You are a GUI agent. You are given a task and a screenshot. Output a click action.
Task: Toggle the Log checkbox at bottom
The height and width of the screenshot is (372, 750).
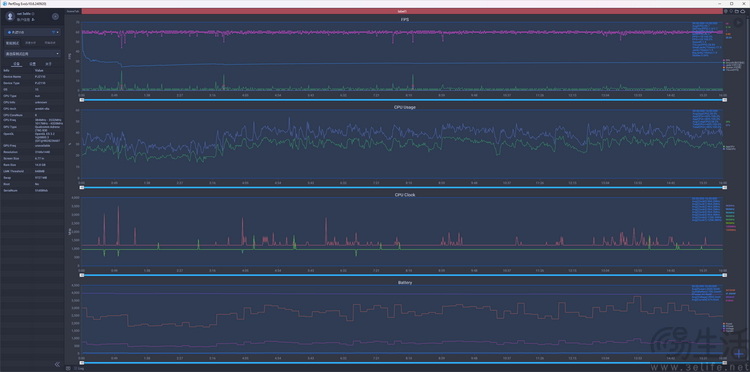tap(76, 368)
